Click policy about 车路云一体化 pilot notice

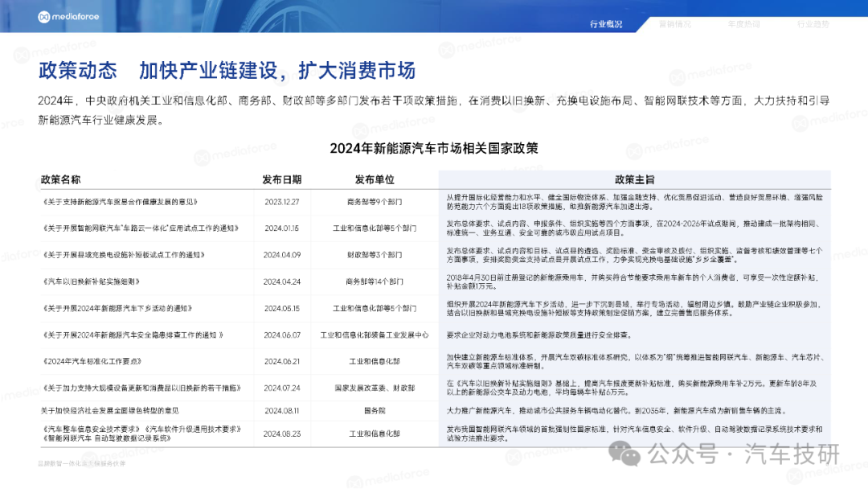[x=140, y=228]
